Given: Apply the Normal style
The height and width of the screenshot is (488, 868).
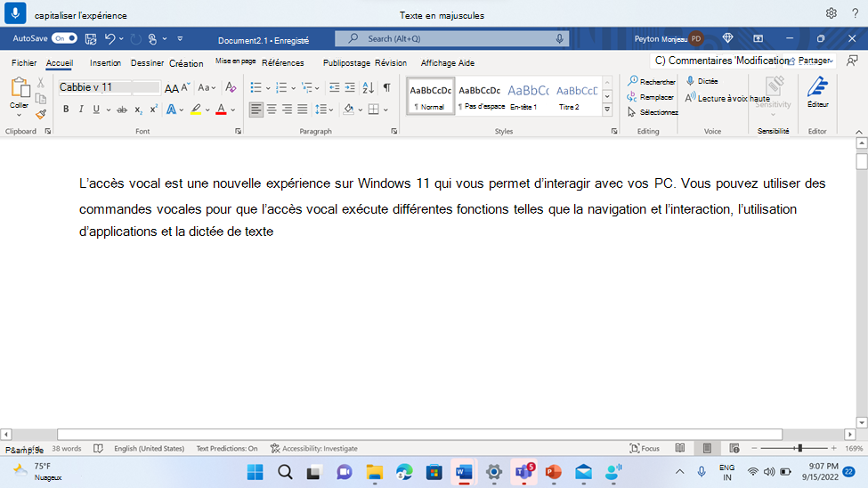Looking at the screenshot, I should point(430,96).
